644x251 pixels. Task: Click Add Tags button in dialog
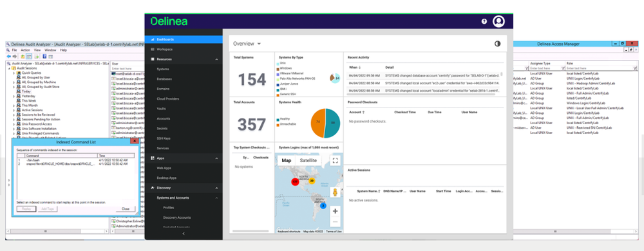(x=48, y=209)
